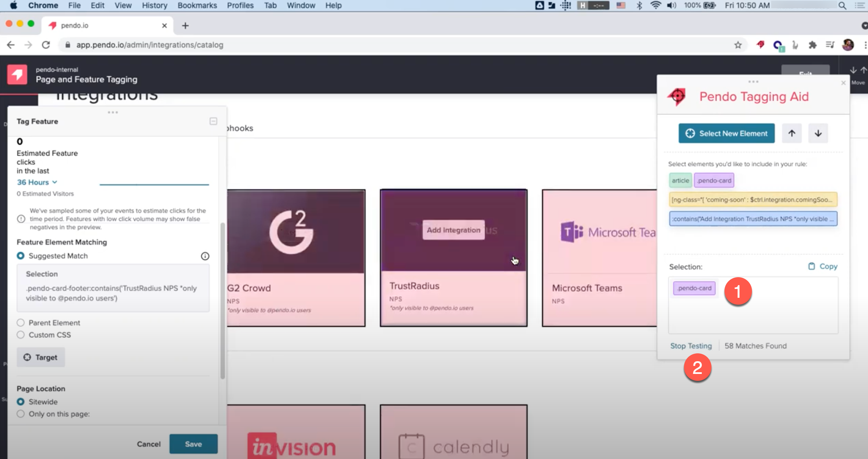Click the address bar URL

tap(150, 45)
